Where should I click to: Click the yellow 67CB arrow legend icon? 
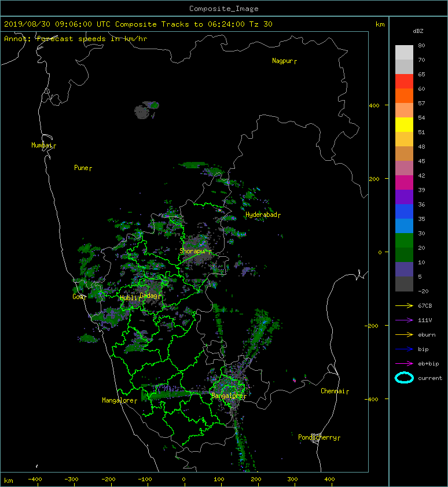point(404,306)
